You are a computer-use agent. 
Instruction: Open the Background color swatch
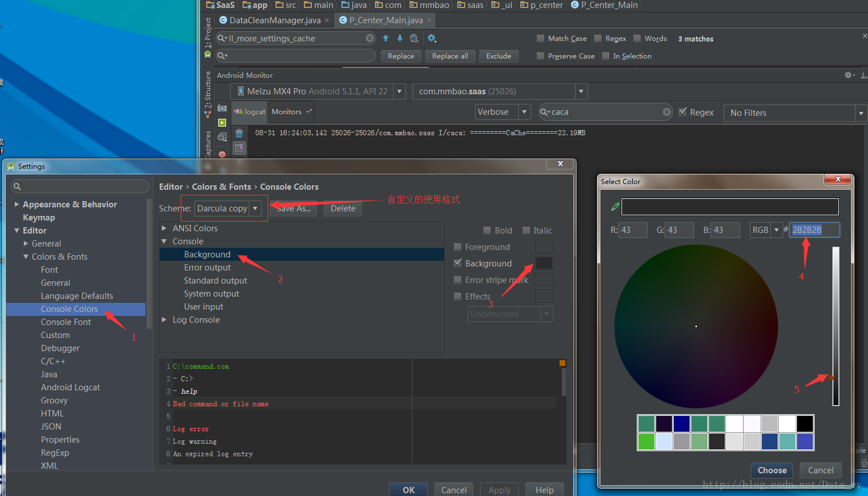click(x=544, y=263)
